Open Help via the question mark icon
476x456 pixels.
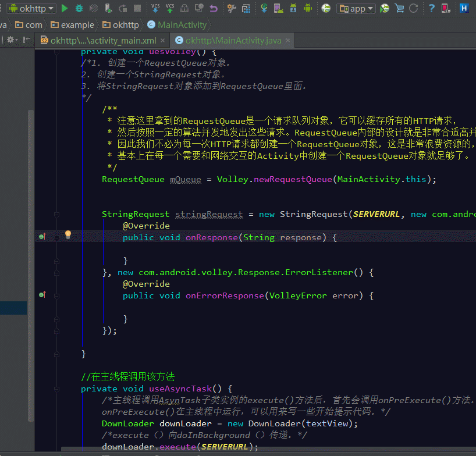click(x=431, y=8)
